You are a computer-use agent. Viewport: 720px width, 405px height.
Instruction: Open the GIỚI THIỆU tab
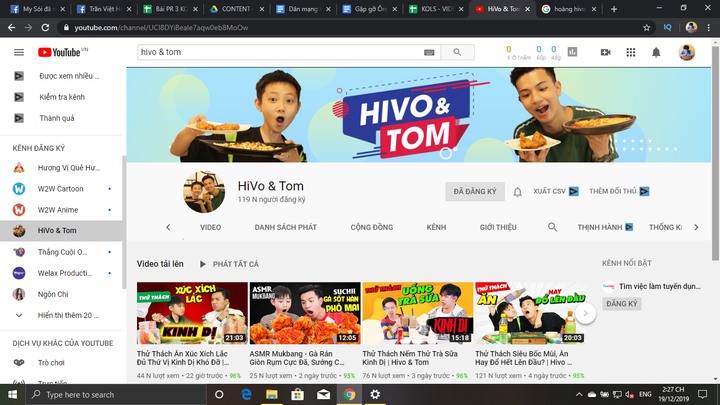click(x=498, y=227)
